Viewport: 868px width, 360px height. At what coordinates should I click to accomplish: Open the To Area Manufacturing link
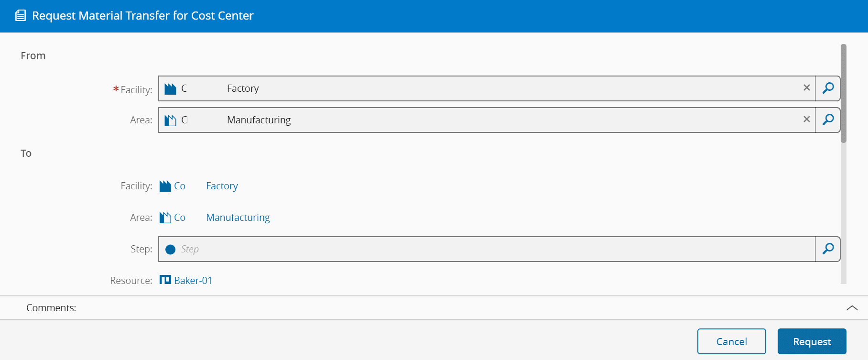238,218
